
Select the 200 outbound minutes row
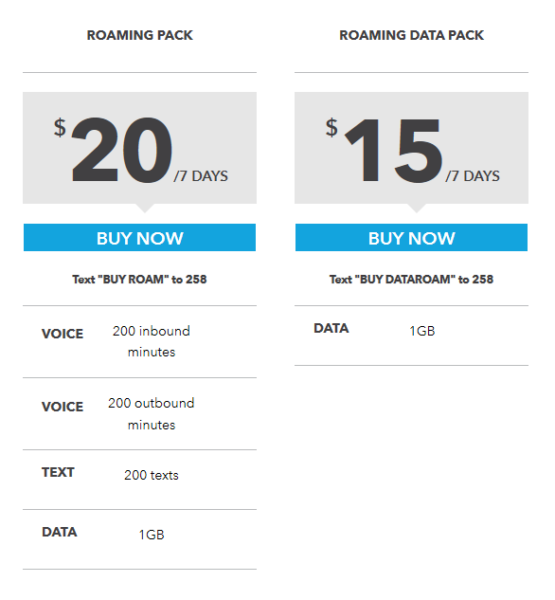[x=140, y=414]
